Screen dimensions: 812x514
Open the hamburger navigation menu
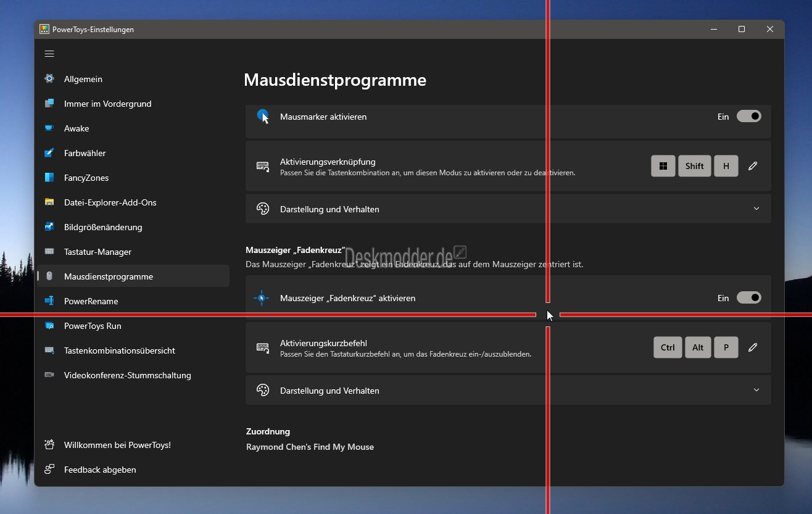[49, 54]
